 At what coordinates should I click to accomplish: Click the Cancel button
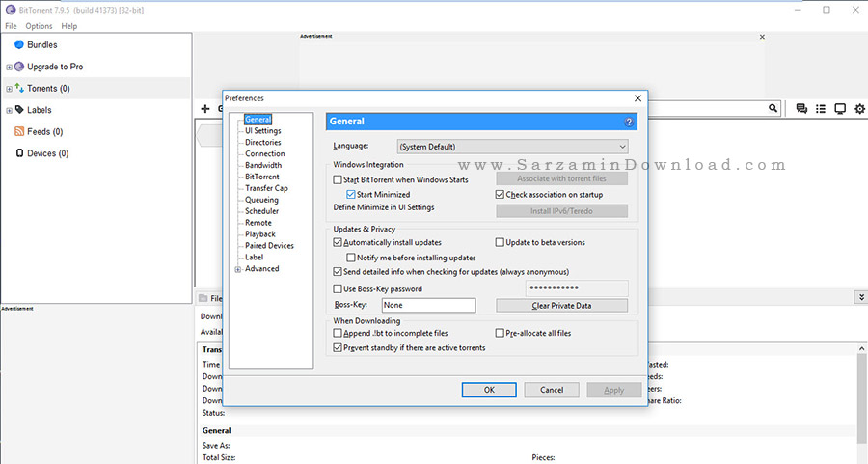click(x=552, y=390)
